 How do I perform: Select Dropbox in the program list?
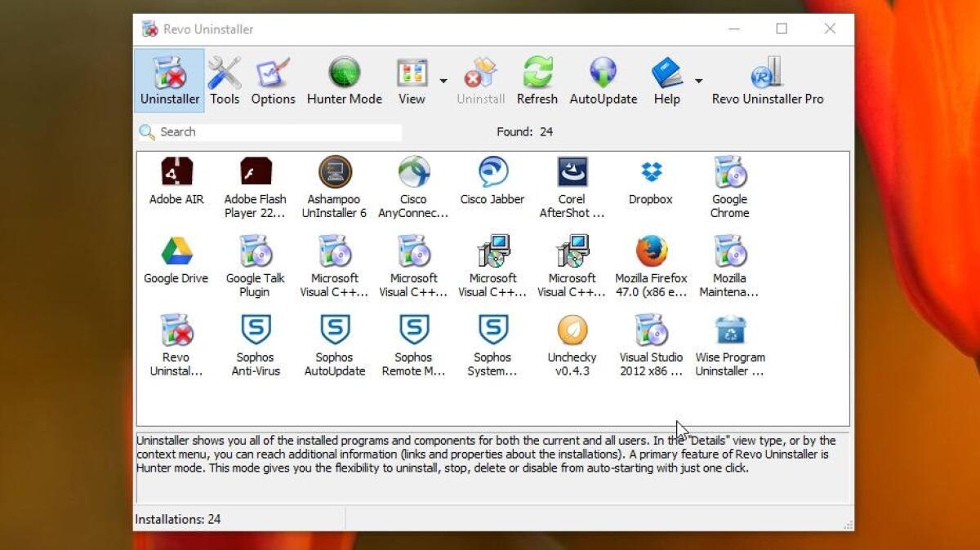pyautogui.click(x=650, y=184)
